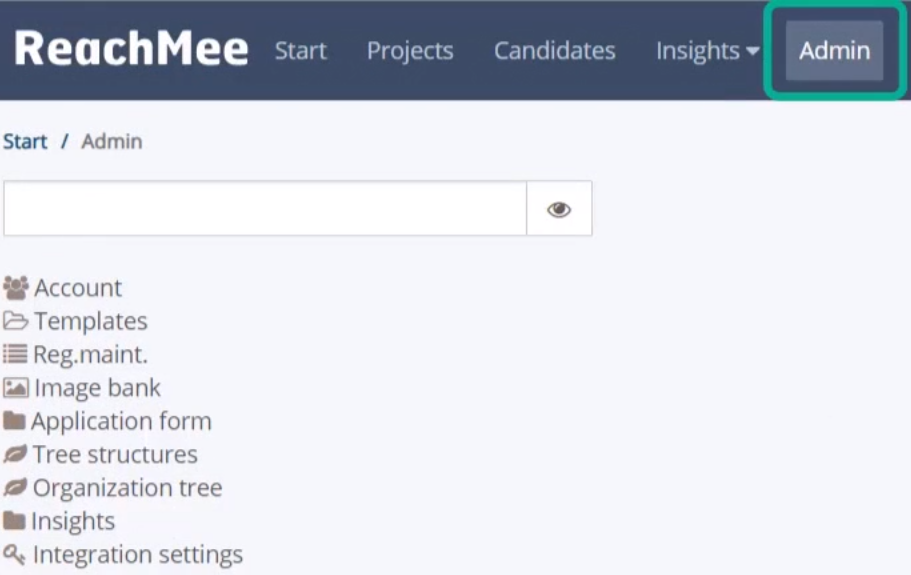Click the ReachMee logo

[131, 48]
